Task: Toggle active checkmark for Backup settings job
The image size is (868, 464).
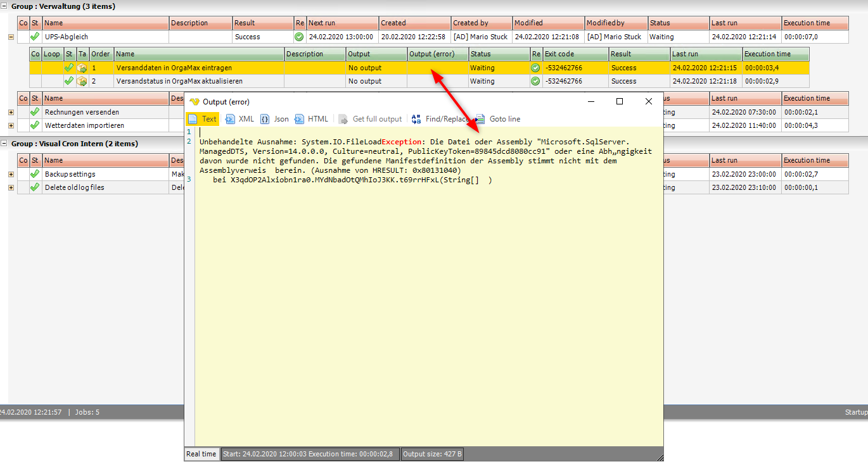Action: pyautogui.click(x=35, y=174)
